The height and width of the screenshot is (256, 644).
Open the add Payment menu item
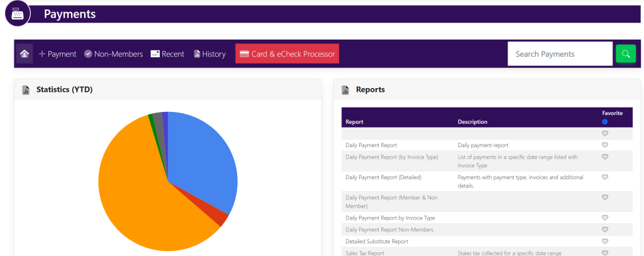coord(58,54)
